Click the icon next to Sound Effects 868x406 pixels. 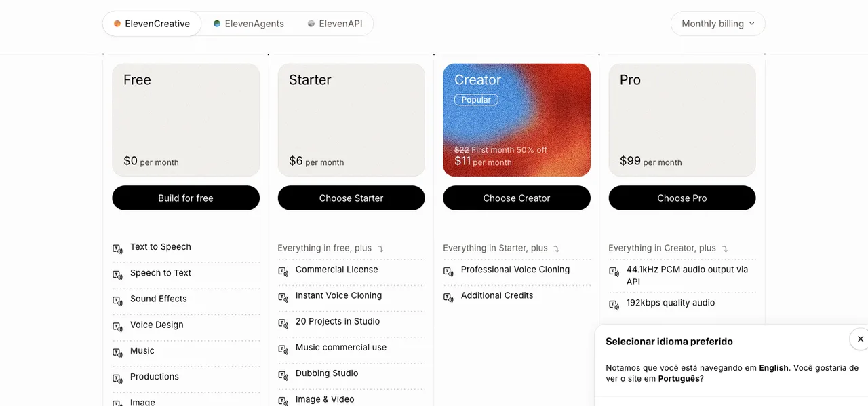[x=117, y=300]
